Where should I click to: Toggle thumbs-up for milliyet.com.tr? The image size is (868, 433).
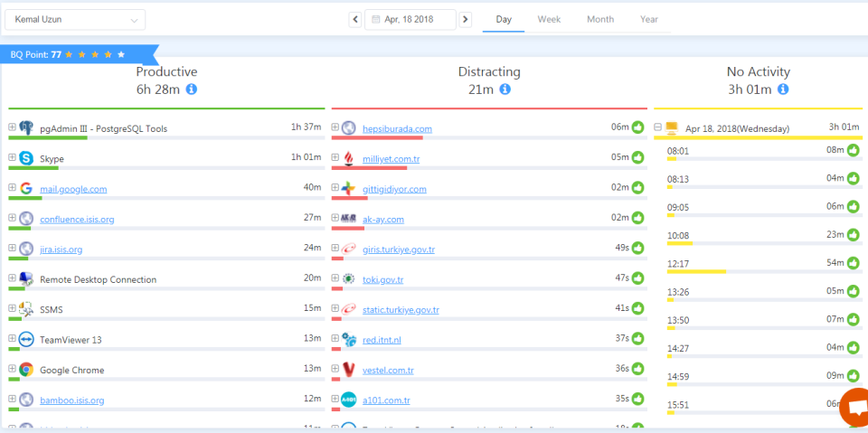638,157
